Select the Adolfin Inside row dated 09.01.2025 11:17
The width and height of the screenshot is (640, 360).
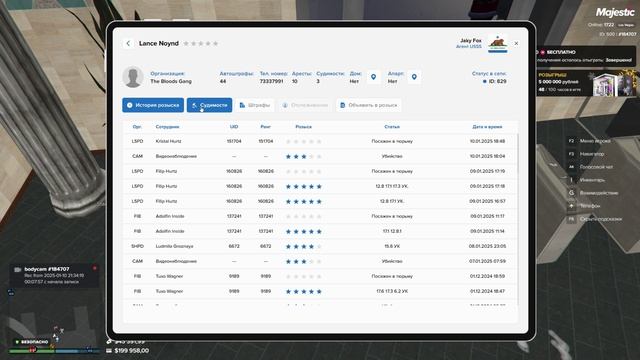click(320, 216)
